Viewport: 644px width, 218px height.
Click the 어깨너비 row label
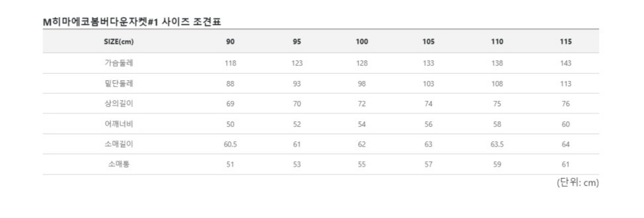pos(118,124)
